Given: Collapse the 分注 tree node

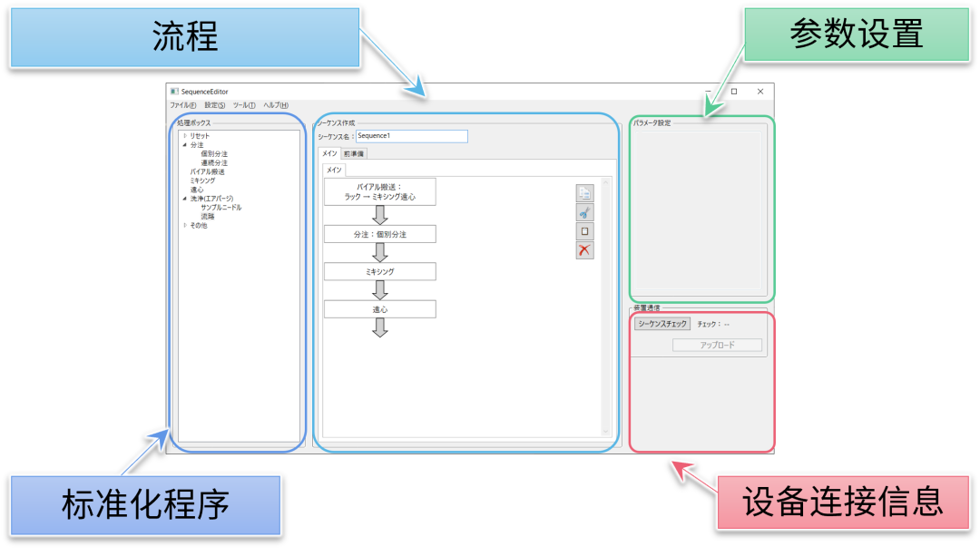Looking at the screenshot, I should (185, 145).
